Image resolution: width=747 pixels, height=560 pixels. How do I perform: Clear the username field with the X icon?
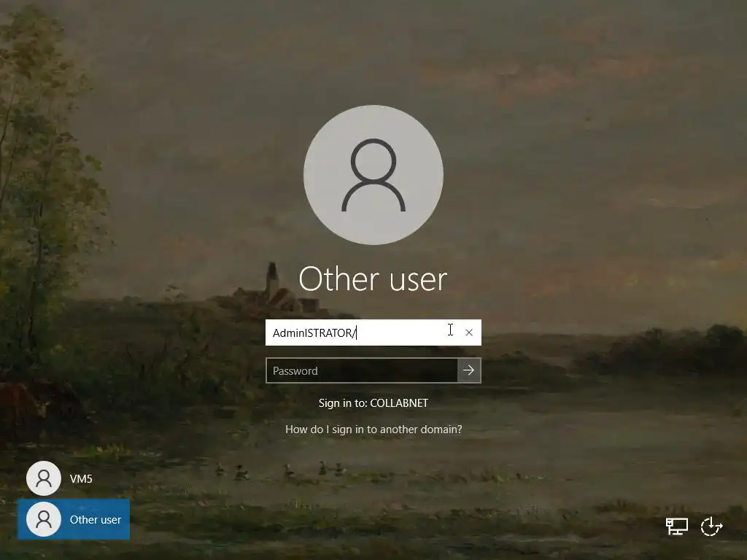point(469,332)
